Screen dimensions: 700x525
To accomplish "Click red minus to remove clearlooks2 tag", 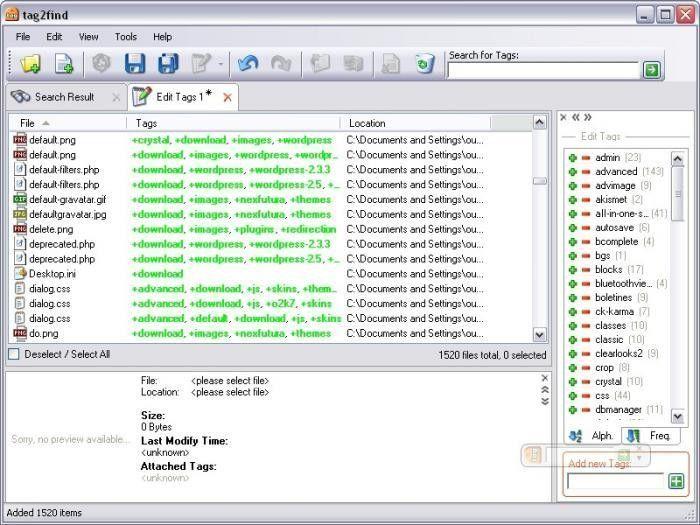I will 586,354.
